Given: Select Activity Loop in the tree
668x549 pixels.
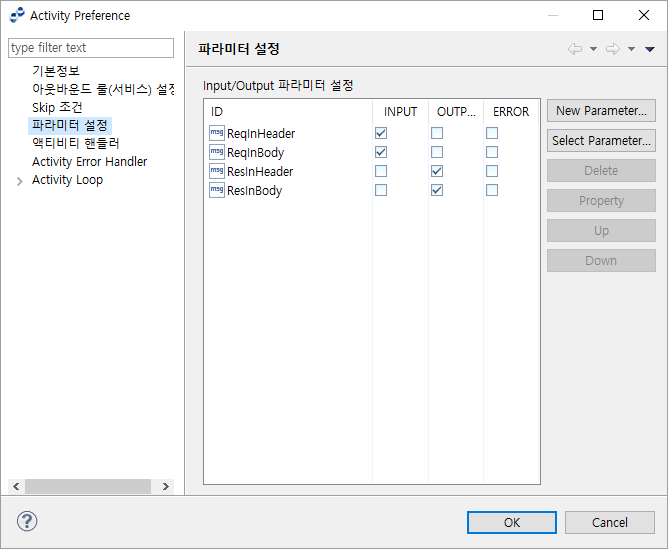Looking at the screenshot, I should click(67, 180).
